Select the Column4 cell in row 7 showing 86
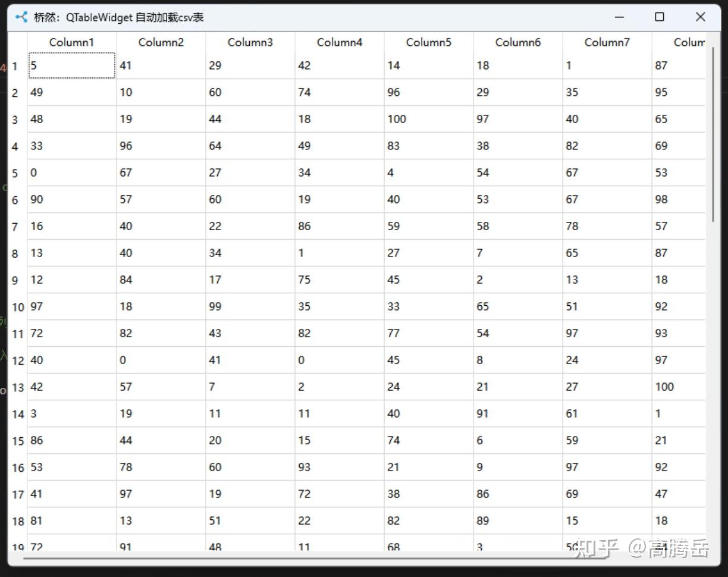The width and height of the screenshot is (728, 577). pos(339,226)
